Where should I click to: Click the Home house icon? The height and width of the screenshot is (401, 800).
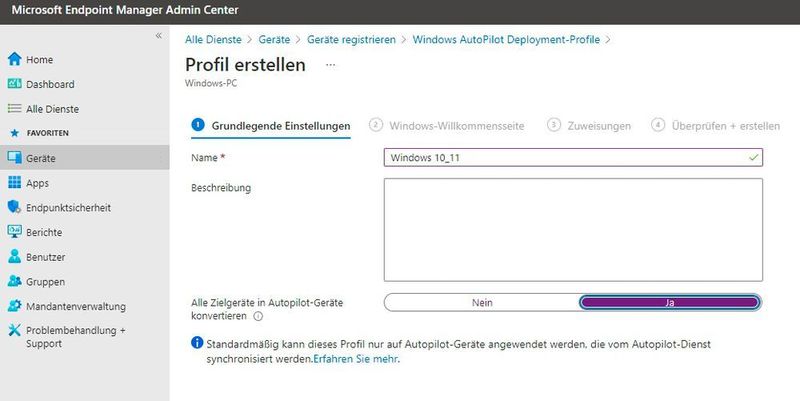pyautogui.click(x=14, y=59)
